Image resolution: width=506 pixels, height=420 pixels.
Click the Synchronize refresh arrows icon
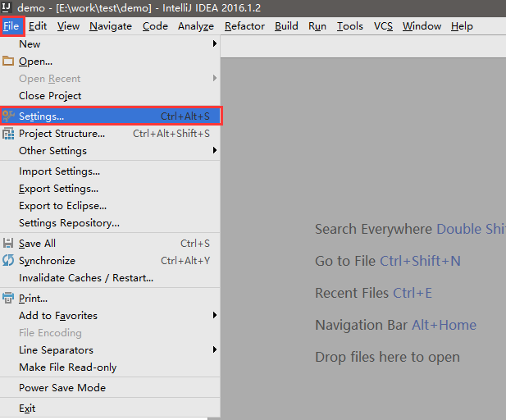(x=8, y=261)
